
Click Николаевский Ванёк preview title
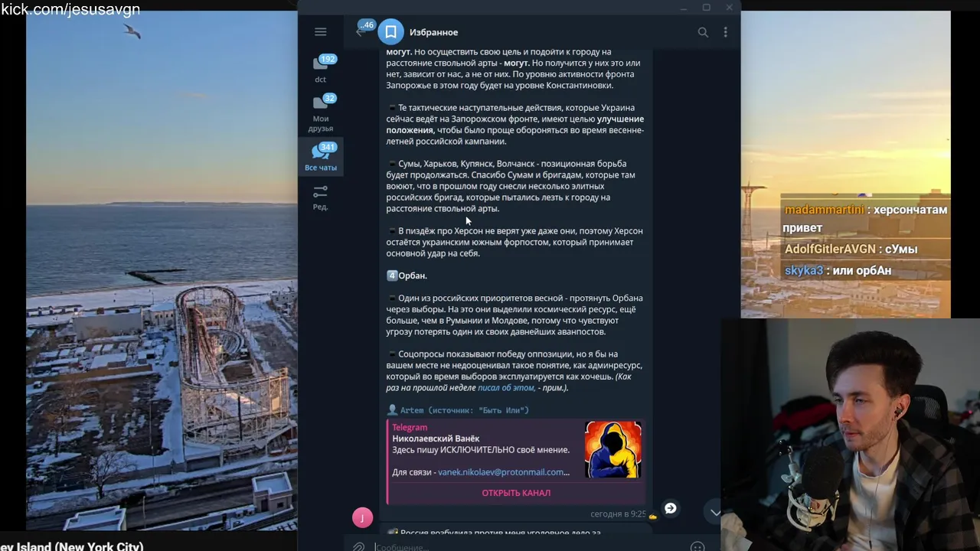[436, 439]
